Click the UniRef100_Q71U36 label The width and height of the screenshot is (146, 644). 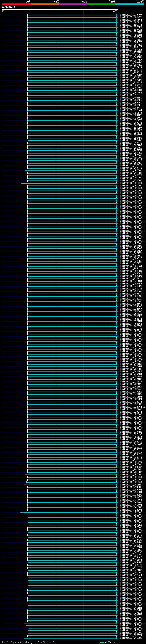(x=131, y=329)
